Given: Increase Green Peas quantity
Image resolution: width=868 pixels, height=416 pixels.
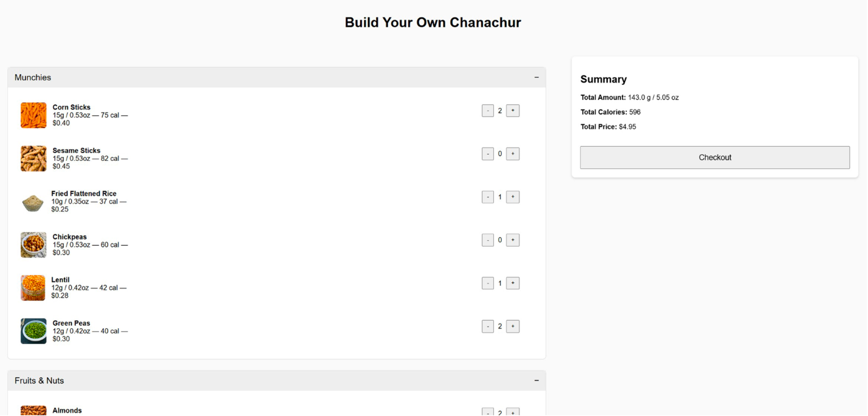Looking at the screenshot, I should click(x=512, y=326).
